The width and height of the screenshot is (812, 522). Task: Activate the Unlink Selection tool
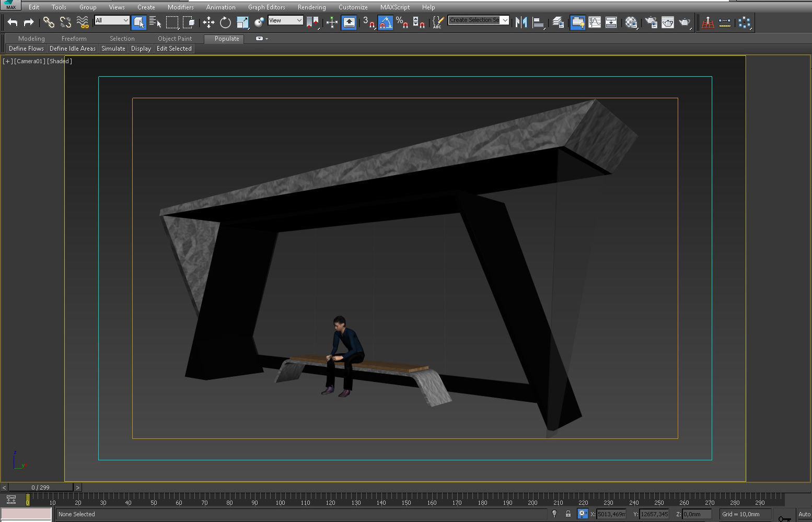point(65,22)
